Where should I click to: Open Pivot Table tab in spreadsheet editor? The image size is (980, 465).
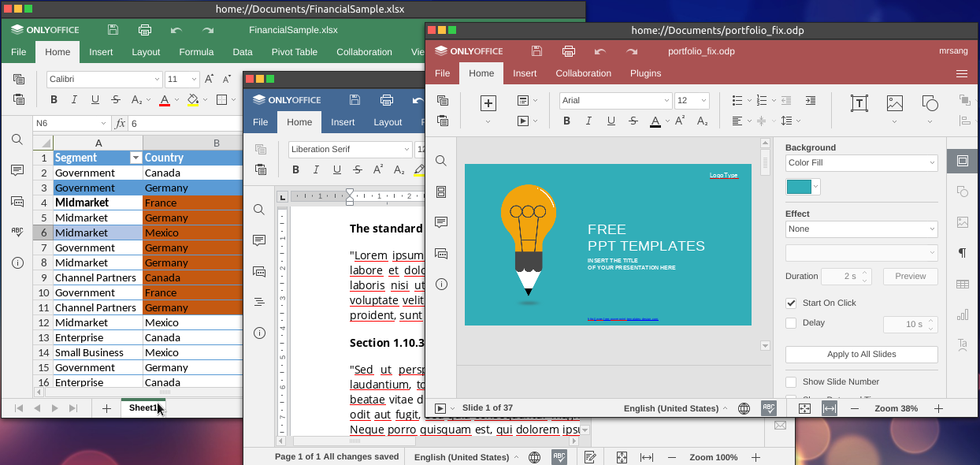[295, 52]
